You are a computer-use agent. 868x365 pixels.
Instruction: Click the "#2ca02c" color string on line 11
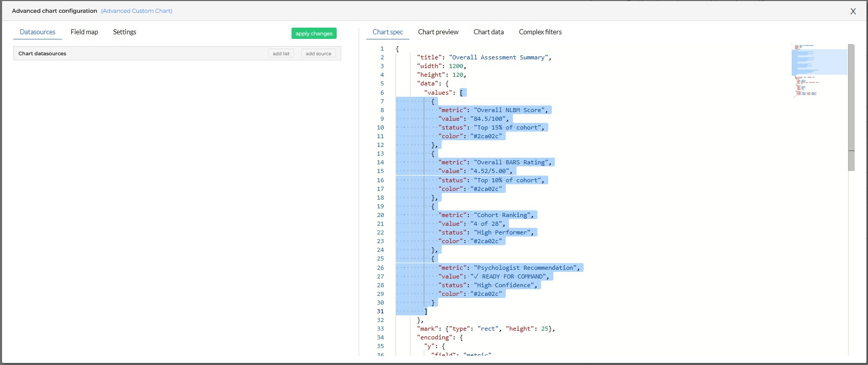tap(486, 136)
